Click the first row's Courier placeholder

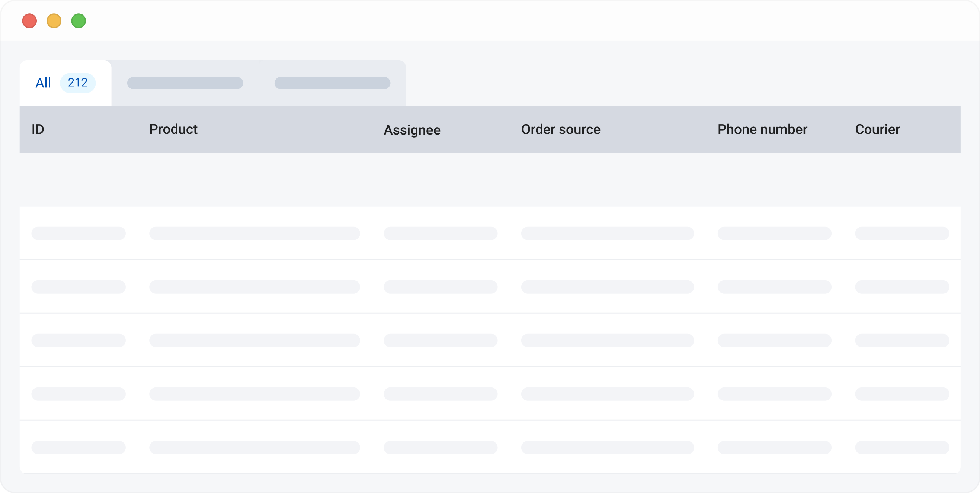(x=901, y=233)
